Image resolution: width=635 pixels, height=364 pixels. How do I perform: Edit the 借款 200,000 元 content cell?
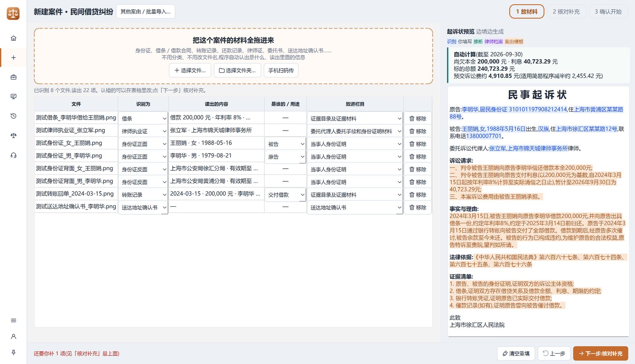(x=216, y=117)
